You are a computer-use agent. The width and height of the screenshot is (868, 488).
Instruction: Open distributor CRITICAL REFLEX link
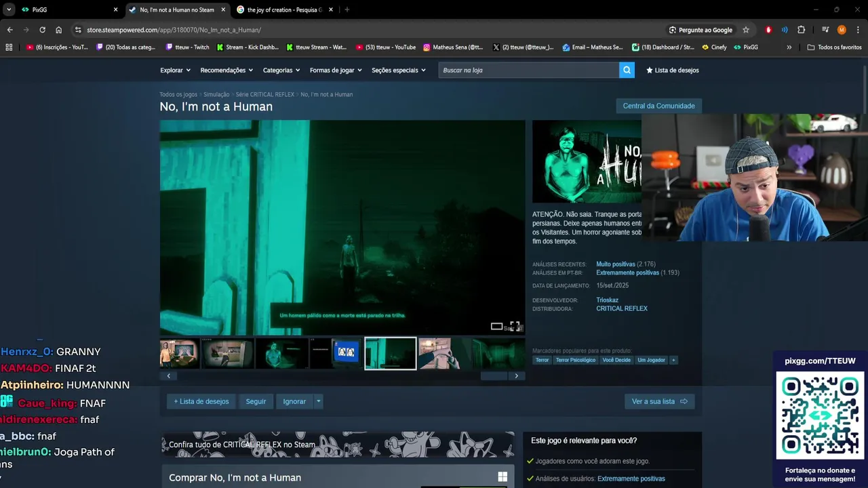click(x=622, y=308)
